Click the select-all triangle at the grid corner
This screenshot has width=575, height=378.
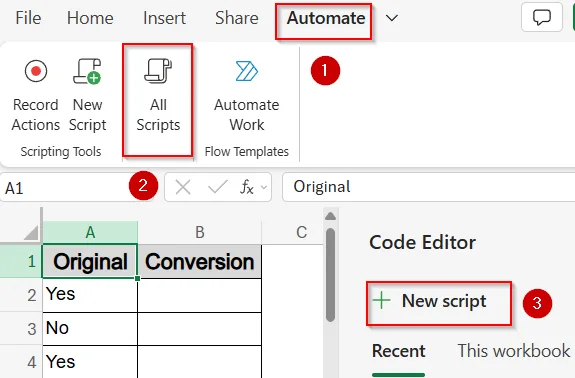32,233
